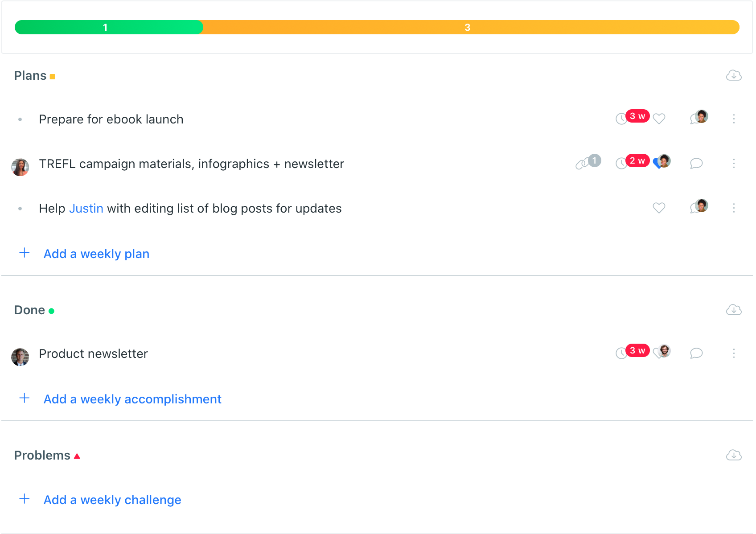The image size is (756, 534).
Task: Click Add a weekly plan
Action: (x=96, y=254)
